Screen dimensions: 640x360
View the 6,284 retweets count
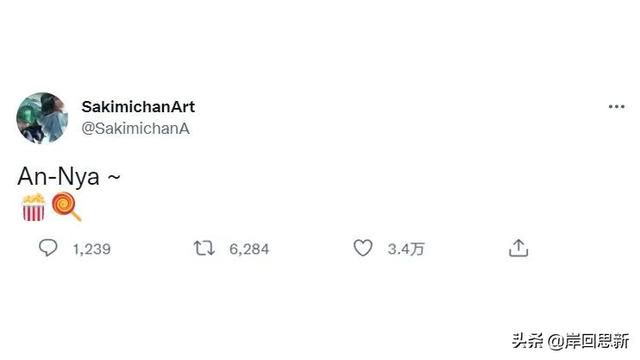tap(249, 249)
